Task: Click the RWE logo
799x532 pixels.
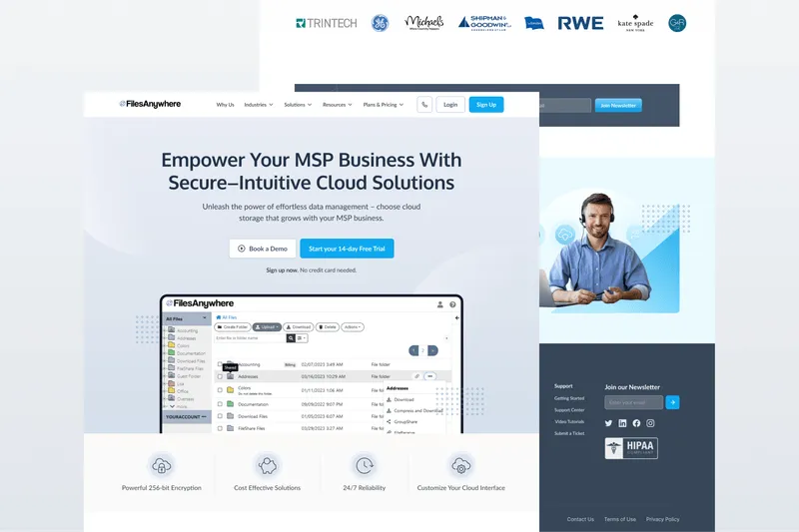Action: coord(580,23)
